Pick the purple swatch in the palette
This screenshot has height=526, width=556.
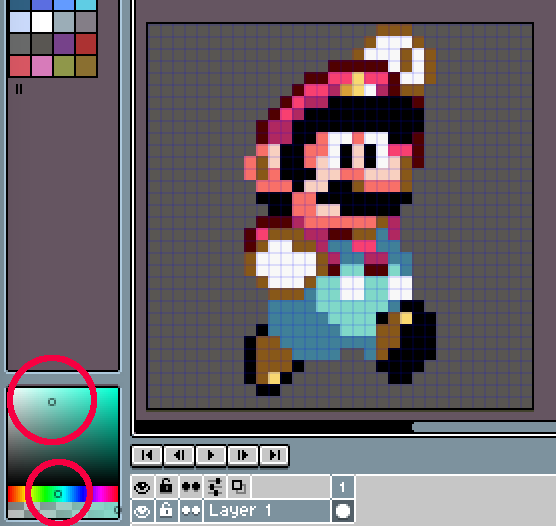[x=64, y=44]
